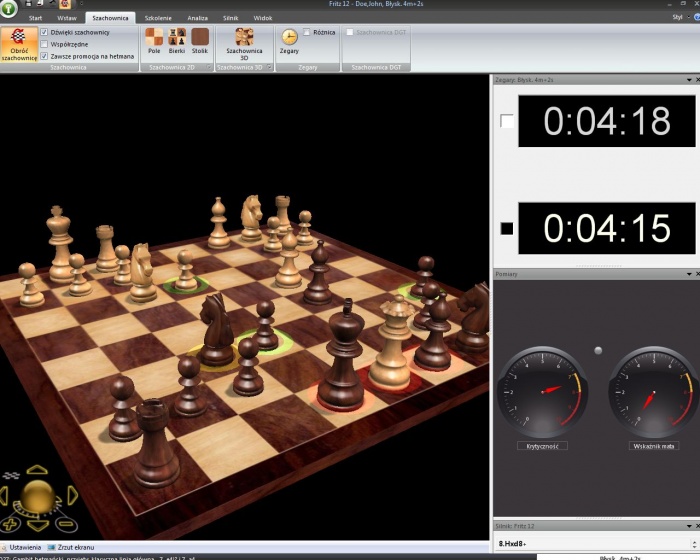Click the engine panel scroll stepper arrows
Viewport: 700px width, 560px height.
tap(695, 543)
